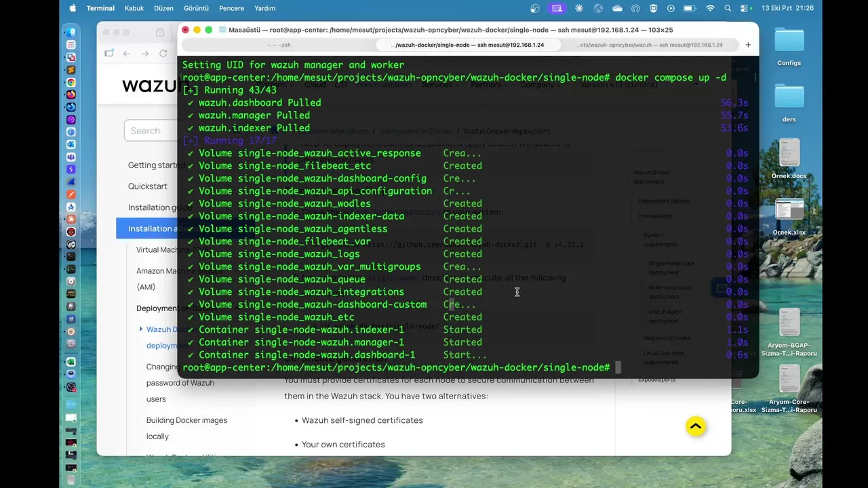
Task: Open Finder from the dock
Action: pyautogui.click(x=71, y=32)
